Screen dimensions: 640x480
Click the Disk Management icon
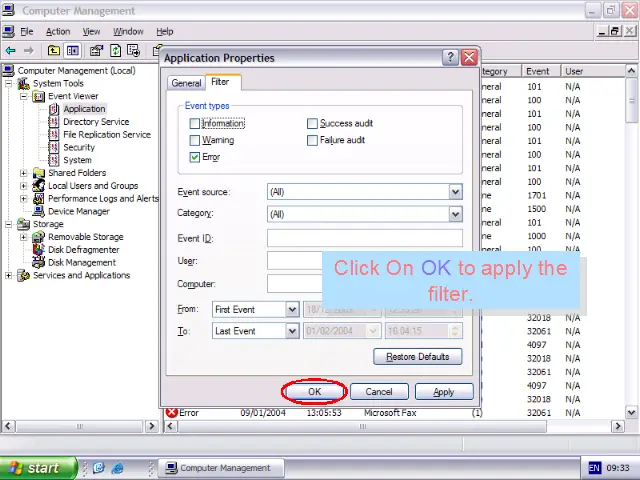click(38, 262)
